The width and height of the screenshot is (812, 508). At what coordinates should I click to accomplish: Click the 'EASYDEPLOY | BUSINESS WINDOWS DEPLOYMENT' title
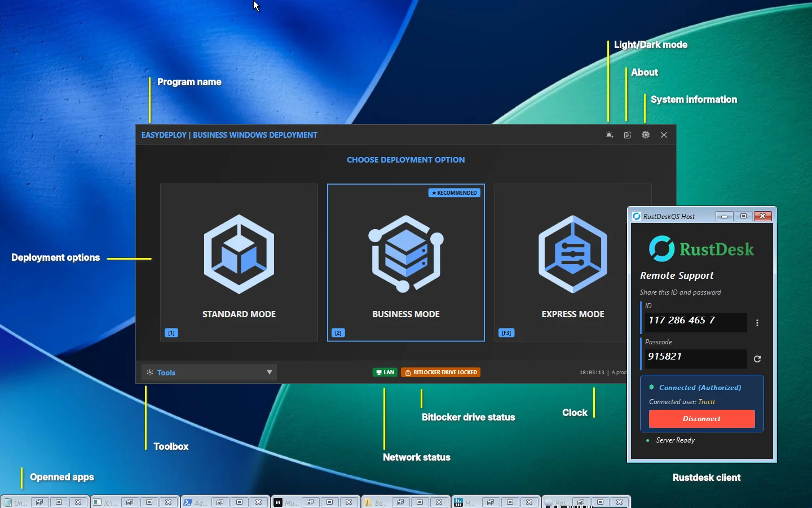[230, 135]
